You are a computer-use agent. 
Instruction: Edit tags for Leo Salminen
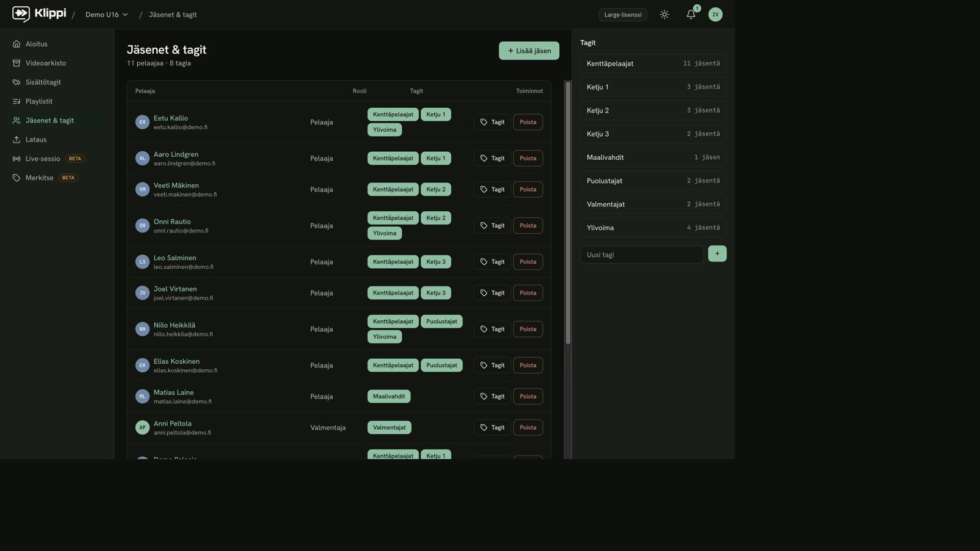pyautogui.click(x=492, y=261)
